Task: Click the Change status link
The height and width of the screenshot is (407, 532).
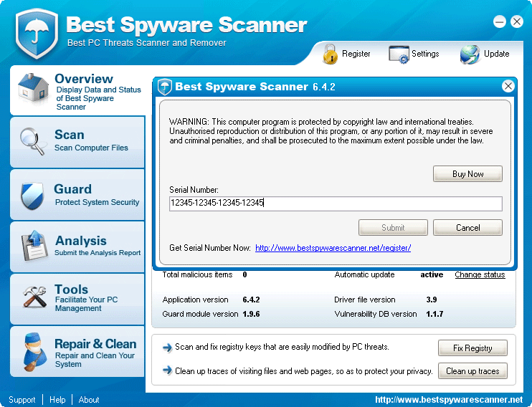Action: (480, 274)
